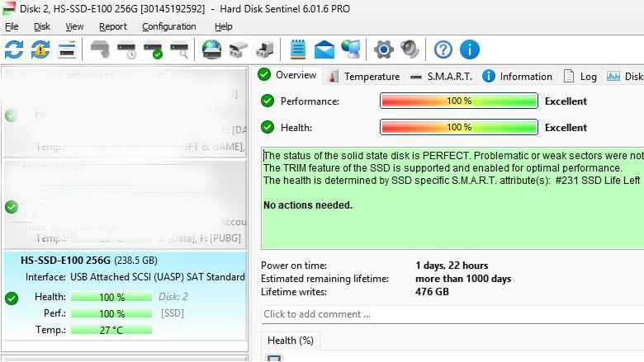Open the Configuration menu
Screen dimensions: 644x362
[x=168, y=26]
